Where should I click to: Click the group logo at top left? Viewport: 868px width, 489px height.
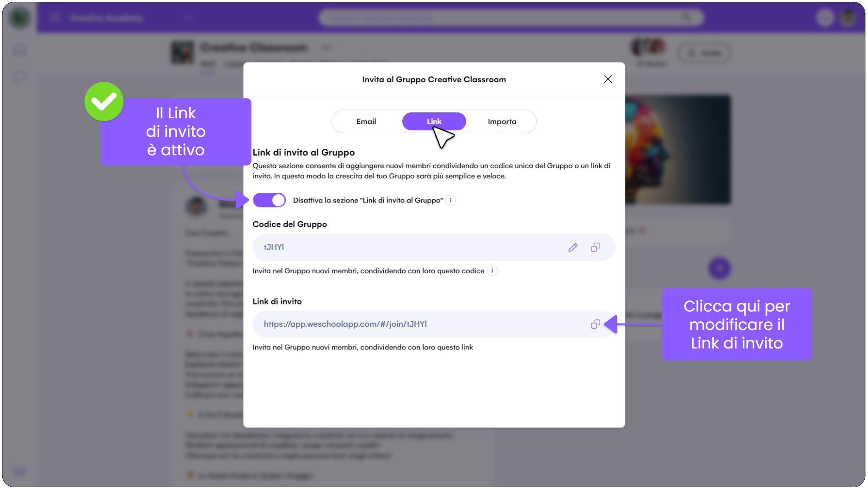tap(19, 18)
